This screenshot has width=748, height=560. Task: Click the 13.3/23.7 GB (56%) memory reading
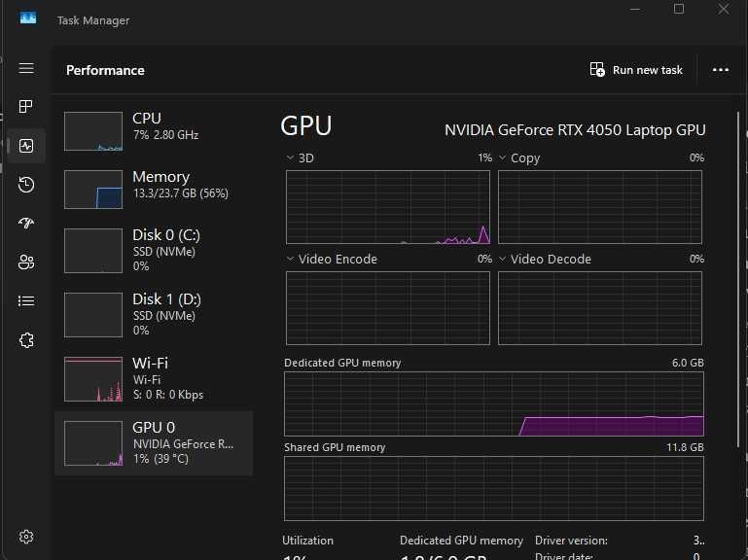coord(180,193)
